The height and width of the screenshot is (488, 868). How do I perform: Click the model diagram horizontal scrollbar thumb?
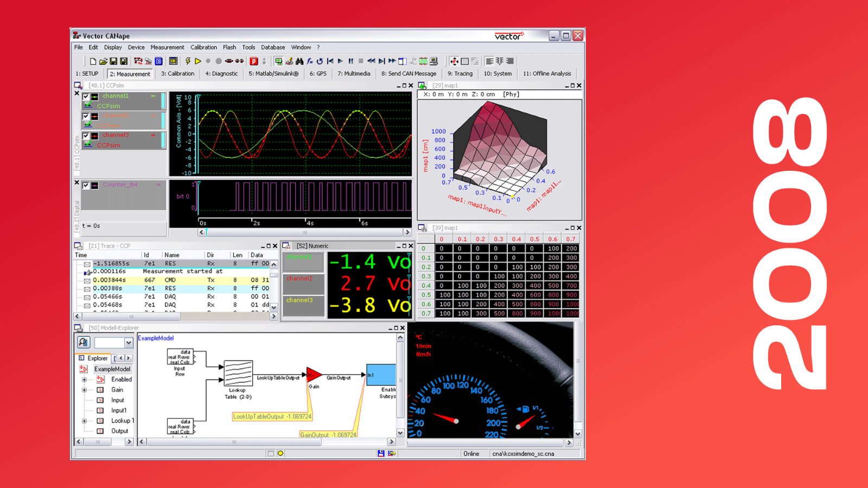pyautogui.click(x=234, y=442)
